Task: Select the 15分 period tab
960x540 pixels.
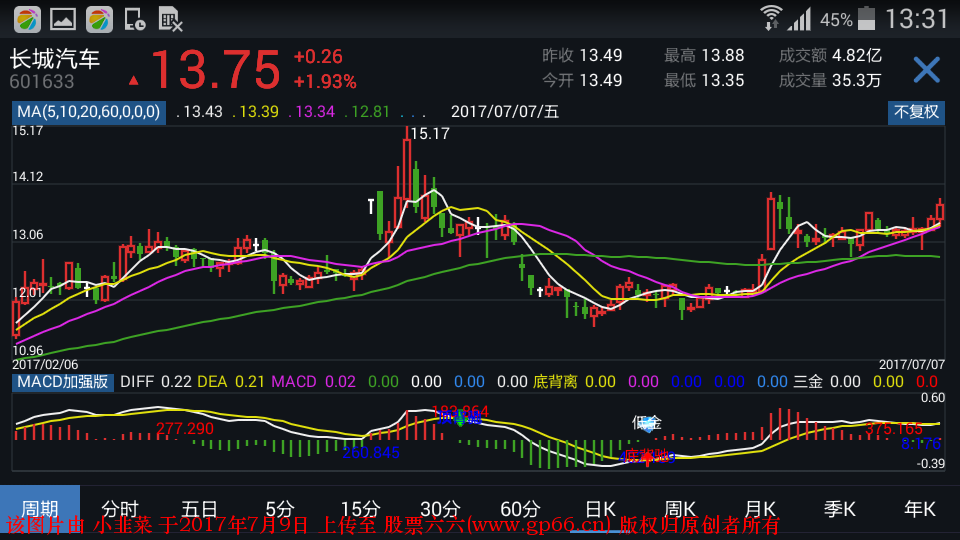Action: pyautogui.click(x=360, y=509)
